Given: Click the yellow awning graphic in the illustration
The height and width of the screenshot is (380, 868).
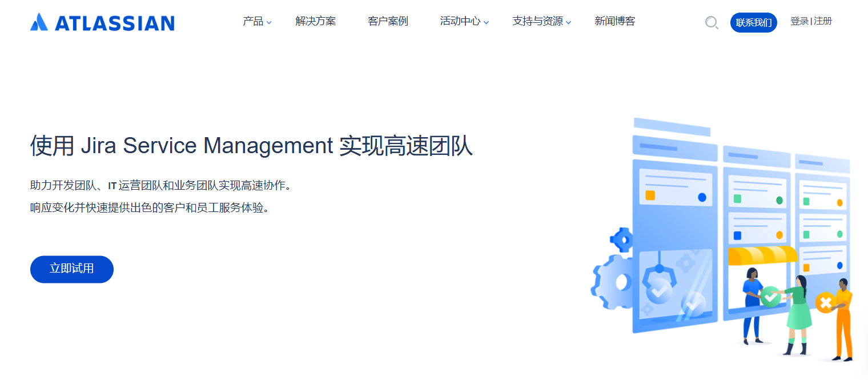Looking at the screenshot, I should [761, 255].
